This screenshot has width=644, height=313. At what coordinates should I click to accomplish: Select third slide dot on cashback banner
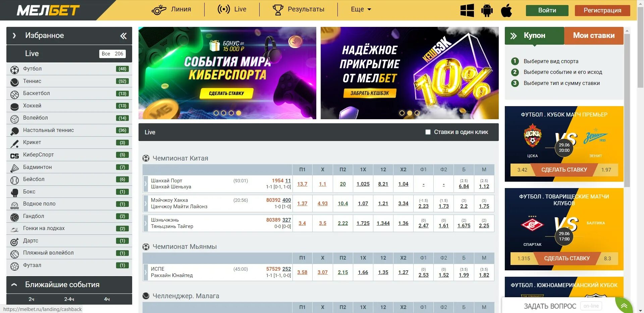417,113
